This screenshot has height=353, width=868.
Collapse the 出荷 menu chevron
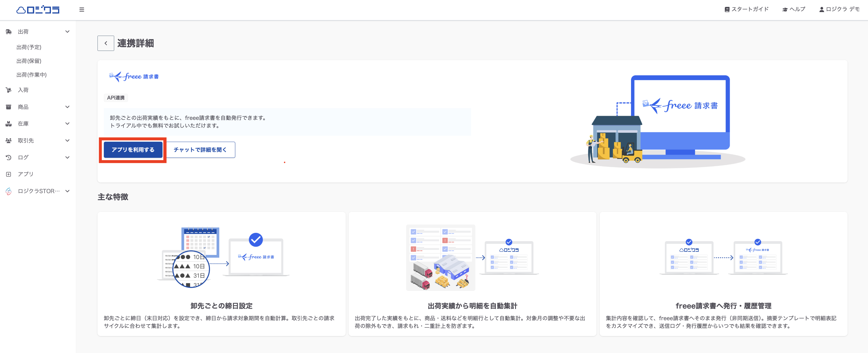(67, 32)
